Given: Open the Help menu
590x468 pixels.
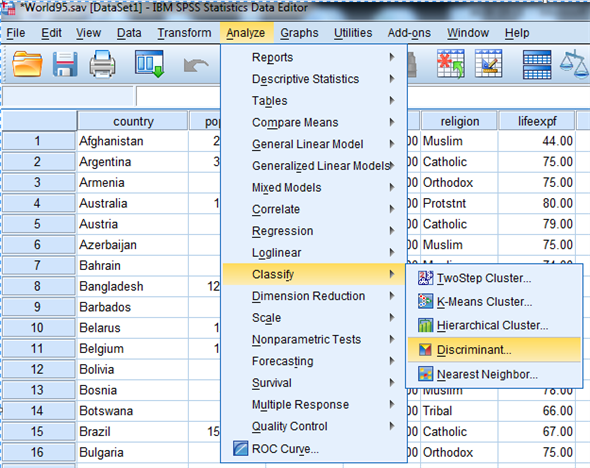Looking at the screenshot, I should click(517, 33).
